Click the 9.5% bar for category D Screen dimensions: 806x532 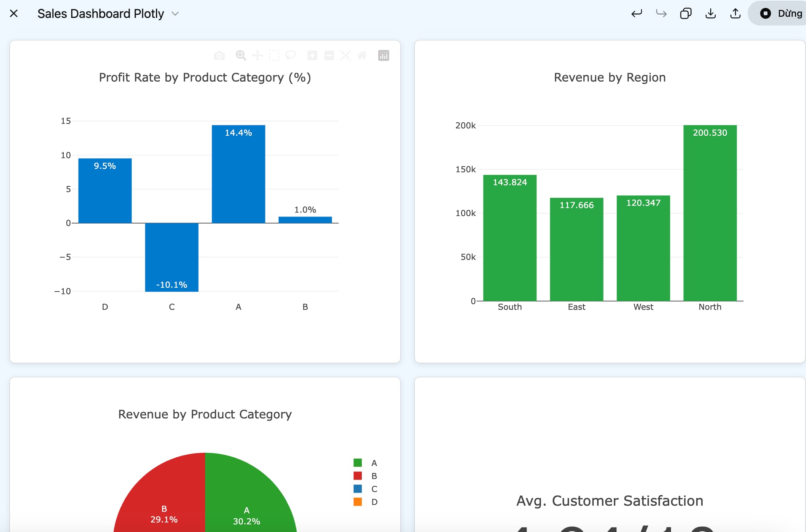[105, 191]
